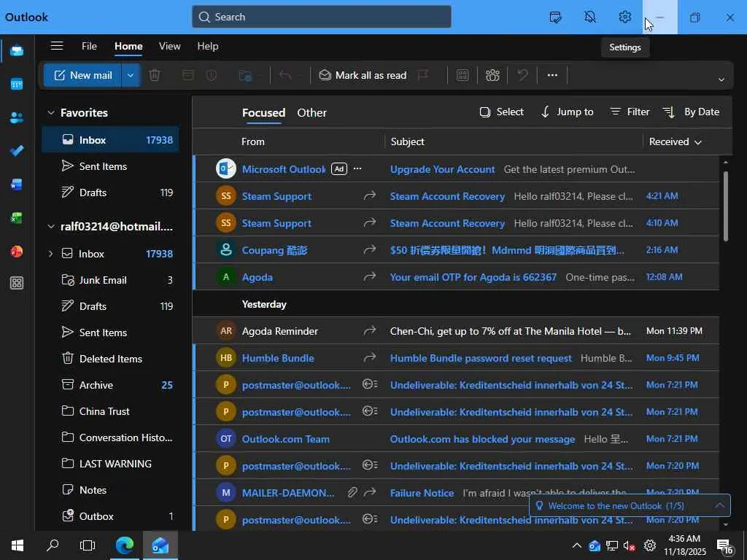The width and height of the screenshot is (747, 560).
Task: Open the Mail app in the sidebar
Action: click(x=17, y=50)
